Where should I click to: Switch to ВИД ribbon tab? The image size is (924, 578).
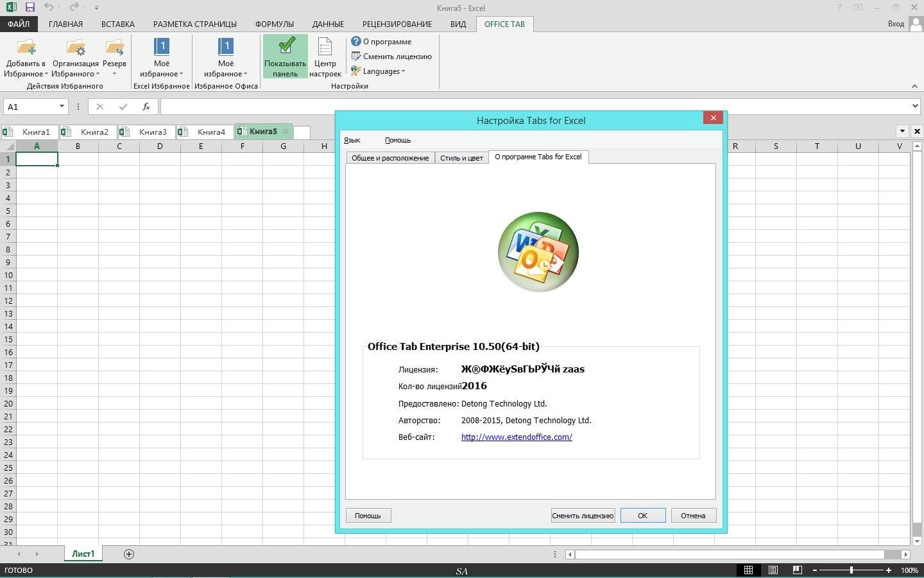tap(458, 24)
